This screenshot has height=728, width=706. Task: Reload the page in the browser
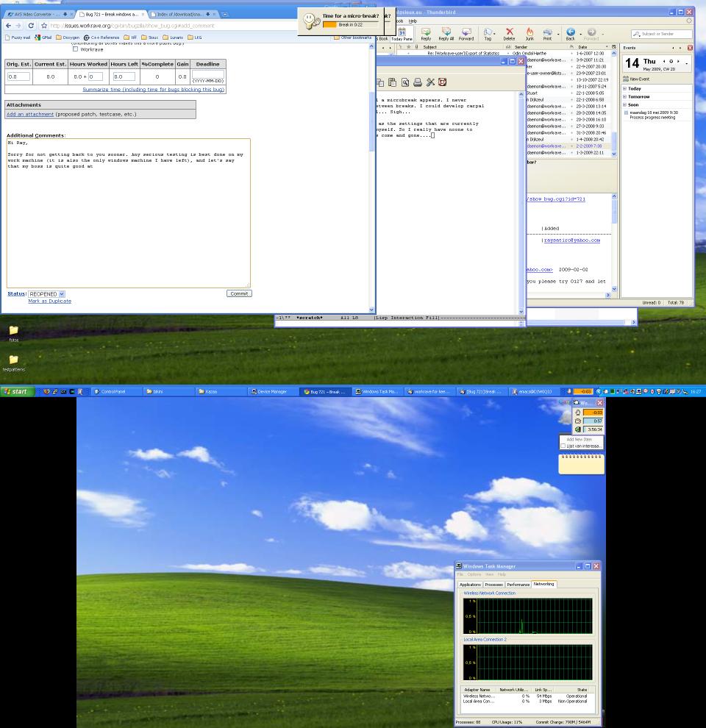point(31,26)
